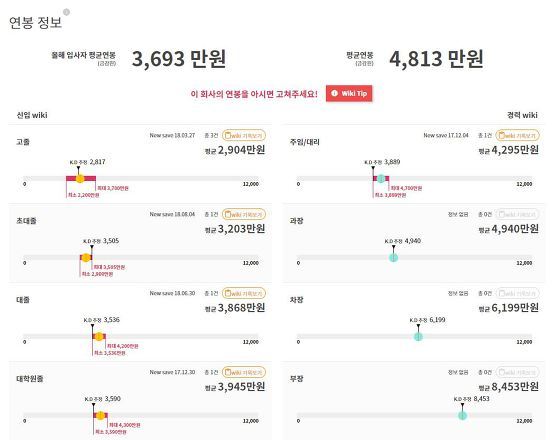Viewport: 560px width, 440px height.
Task: Open wiki history for 대졸 row
Action: pos(244,294)
